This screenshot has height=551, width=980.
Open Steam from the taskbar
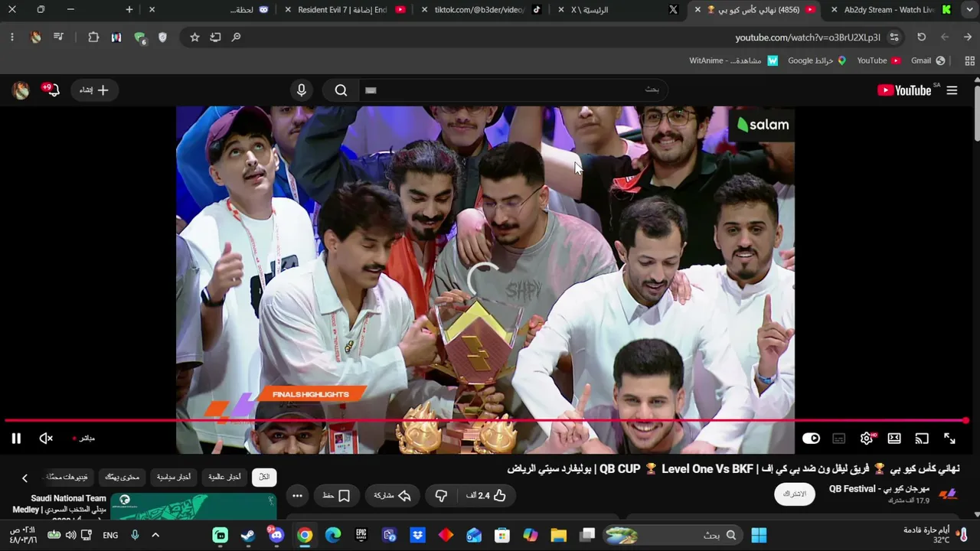point(248,535)
